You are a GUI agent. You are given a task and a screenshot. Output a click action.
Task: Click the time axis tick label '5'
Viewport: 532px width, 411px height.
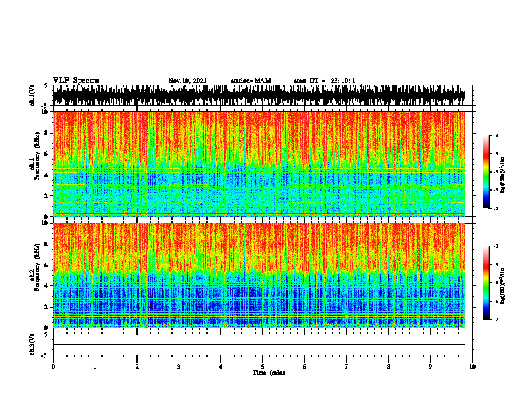pyautogui.click(x=263, y=367)
